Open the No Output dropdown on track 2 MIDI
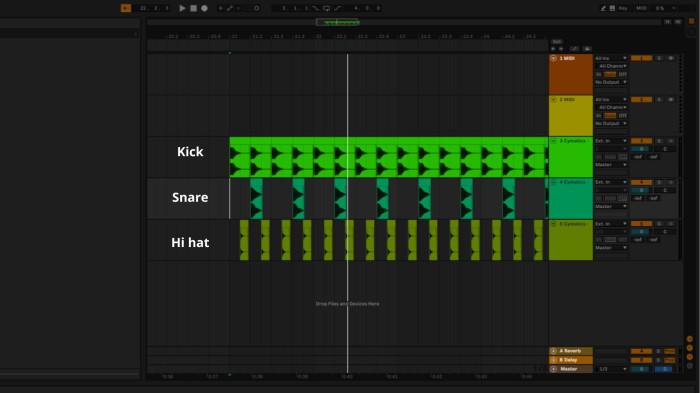This screenshot has height=393, width=700. coord(611,123)
